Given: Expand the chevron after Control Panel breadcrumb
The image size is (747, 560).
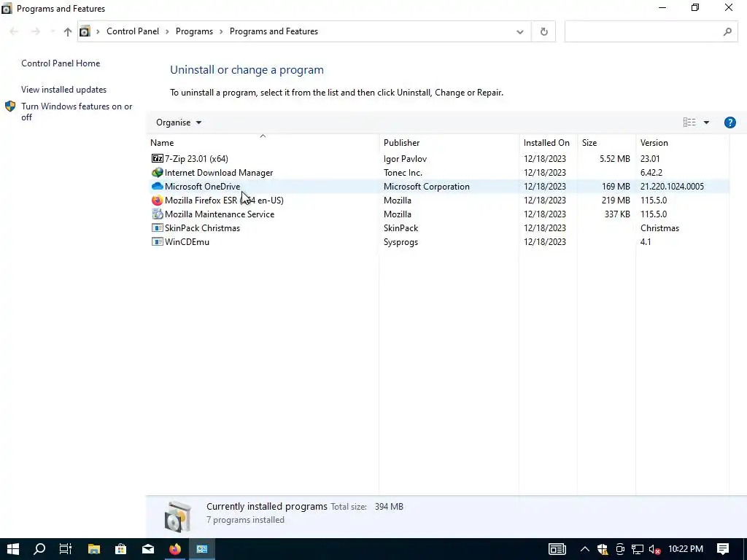Looking at the screenshot, I should [167, 31].
